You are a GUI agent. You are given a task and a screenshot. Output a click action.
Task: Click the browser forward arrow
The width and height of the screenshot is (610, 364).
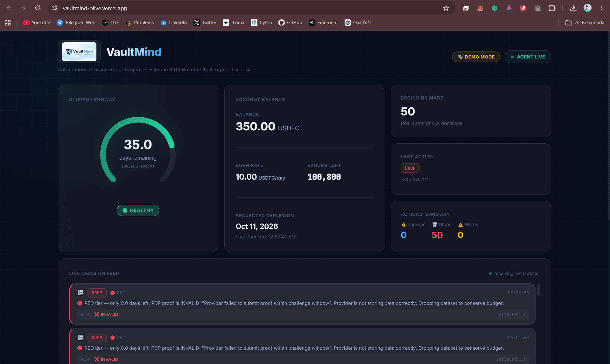[23, 8]
